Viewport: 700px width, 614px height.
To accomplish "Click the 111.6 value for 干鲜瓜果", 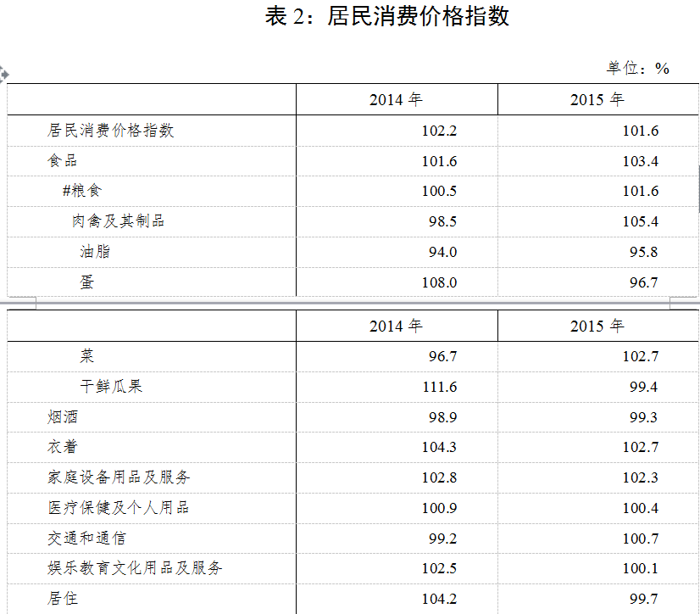I will [x=439, y=387].
